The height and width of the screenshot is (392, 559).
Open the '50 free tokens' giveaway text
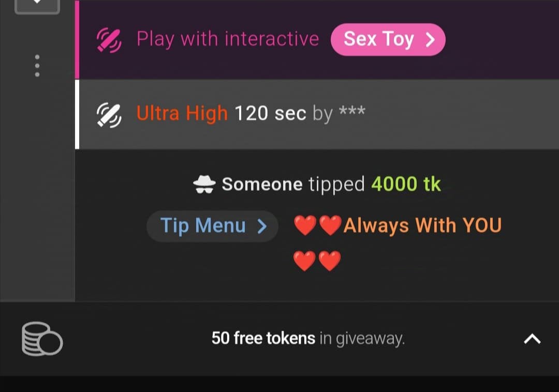pyautogui.click(x=263, y=338)
